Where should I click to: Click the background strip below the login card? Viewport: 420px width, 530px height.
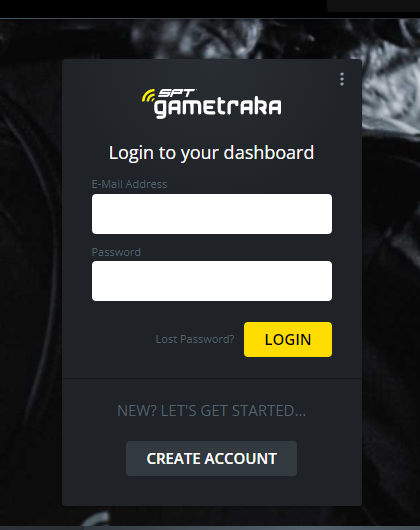click(x=212, y=516)
